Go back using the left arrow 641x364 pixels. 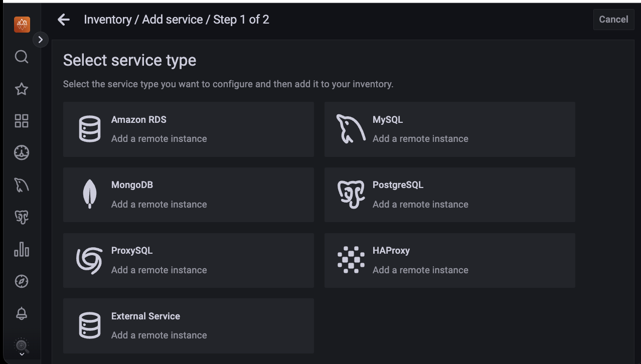pyautogui.click(x=64, y=20)
